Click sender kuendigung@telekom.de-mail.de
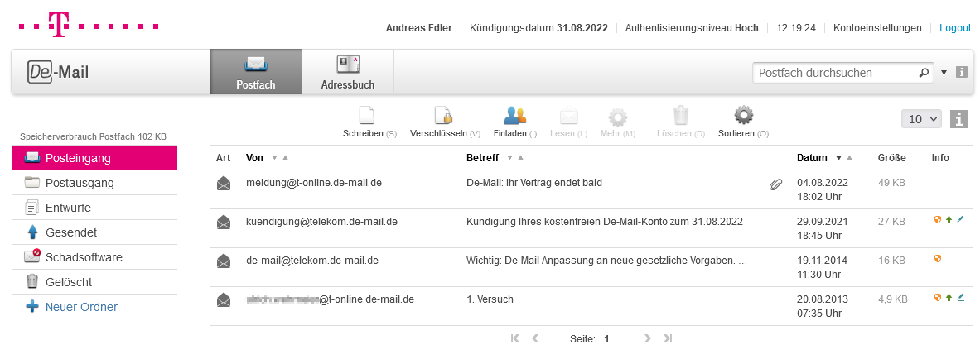The width and height of the screenshot is (980, 364). tap(322, 222)
